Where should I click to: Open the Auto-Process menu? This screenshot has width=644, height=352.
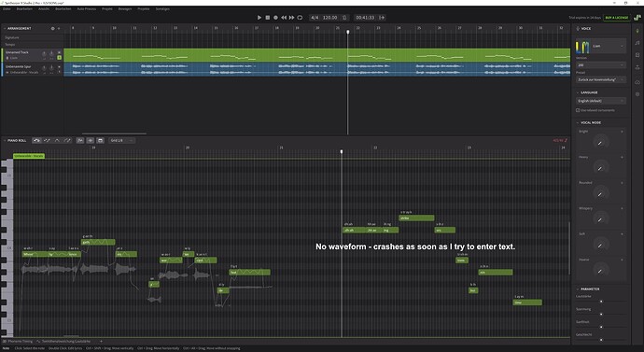pos(87,8)
